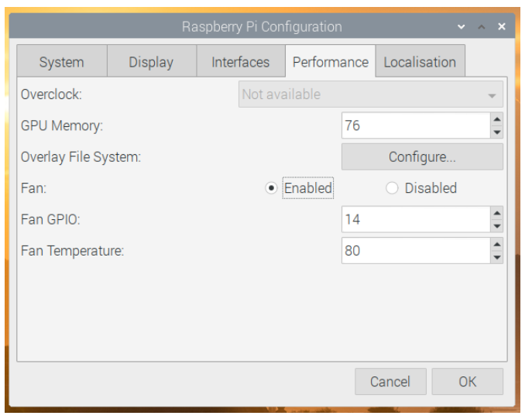
Task: Open the Display tab
Action: coord(151,62)
